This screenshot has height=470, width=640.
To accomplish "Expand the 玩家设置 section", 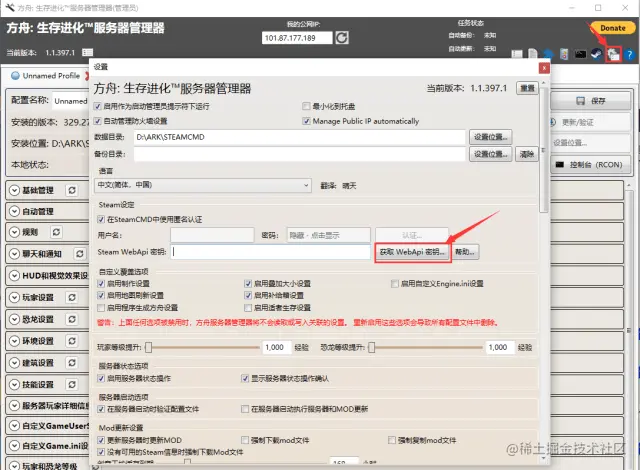I will [x=15, y=297].
